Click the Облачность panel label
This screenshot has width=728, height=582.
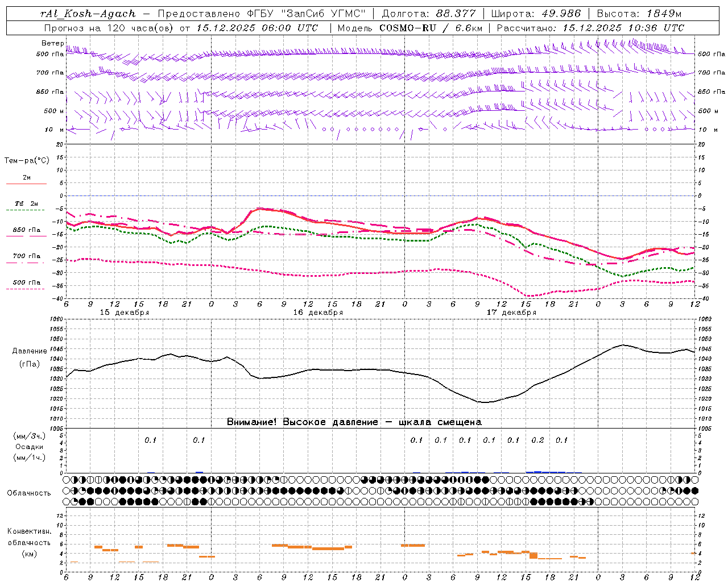click(x=29, y=493)
